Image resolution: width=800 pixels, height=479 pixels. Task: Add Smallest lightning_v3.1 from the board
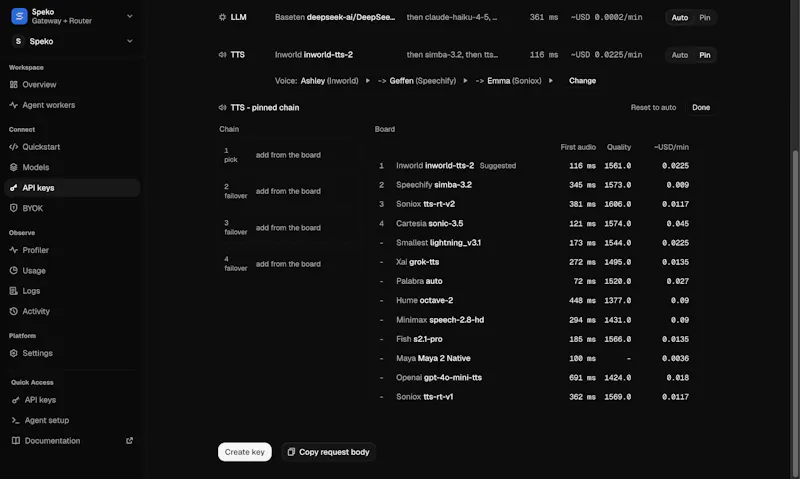(x=534, y=243)
